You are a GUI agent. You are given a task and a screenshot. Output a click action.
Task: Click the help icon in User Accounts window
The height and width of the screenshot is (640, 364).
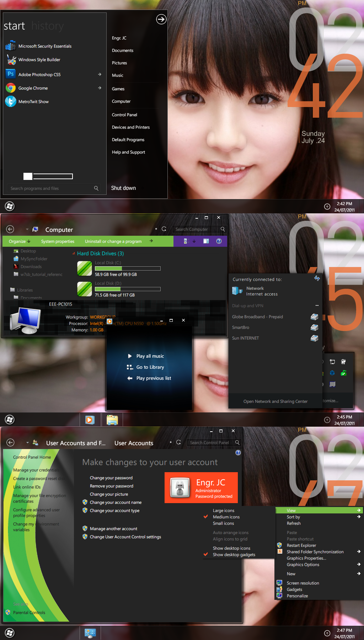click(238, 453)
